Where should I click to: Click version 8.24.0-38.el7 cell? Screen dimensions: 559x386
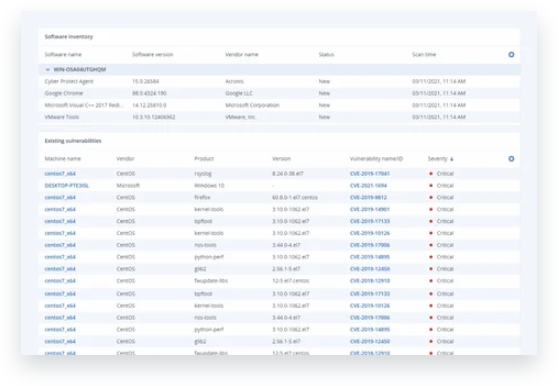coord(288,174)
